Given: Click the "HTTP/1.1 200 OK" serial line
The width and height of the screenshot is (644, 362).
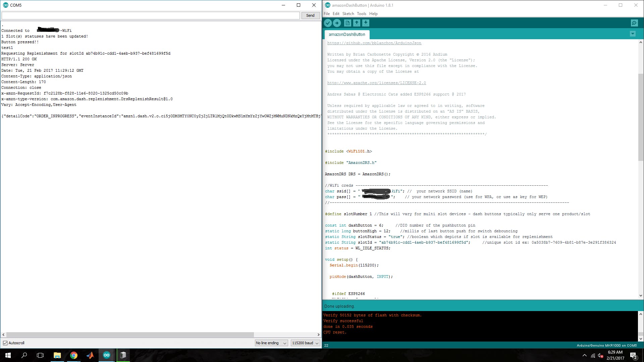Looking at the screenshot, I should 19,59.
